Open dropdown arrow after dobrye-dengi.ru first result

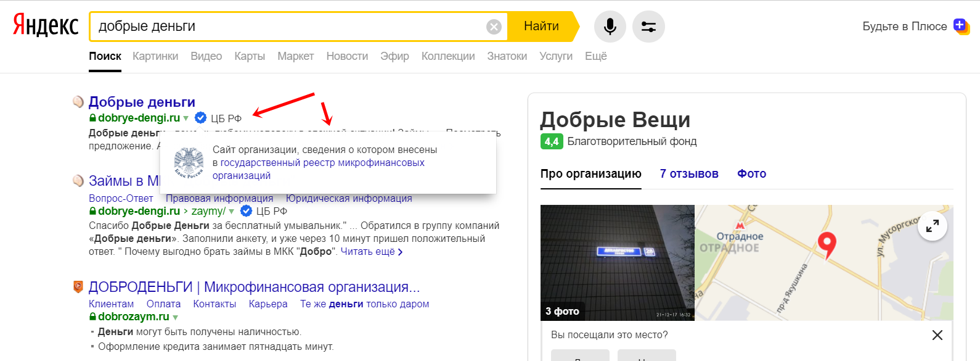point(186,118)
